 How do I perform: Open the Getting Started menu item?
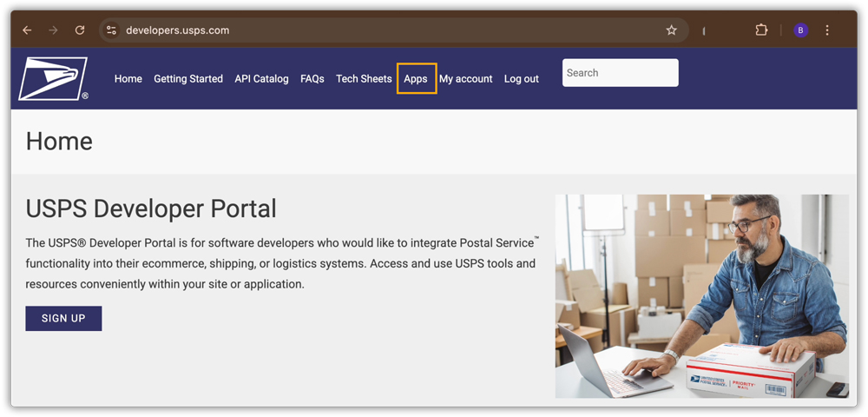click(188, 79)
